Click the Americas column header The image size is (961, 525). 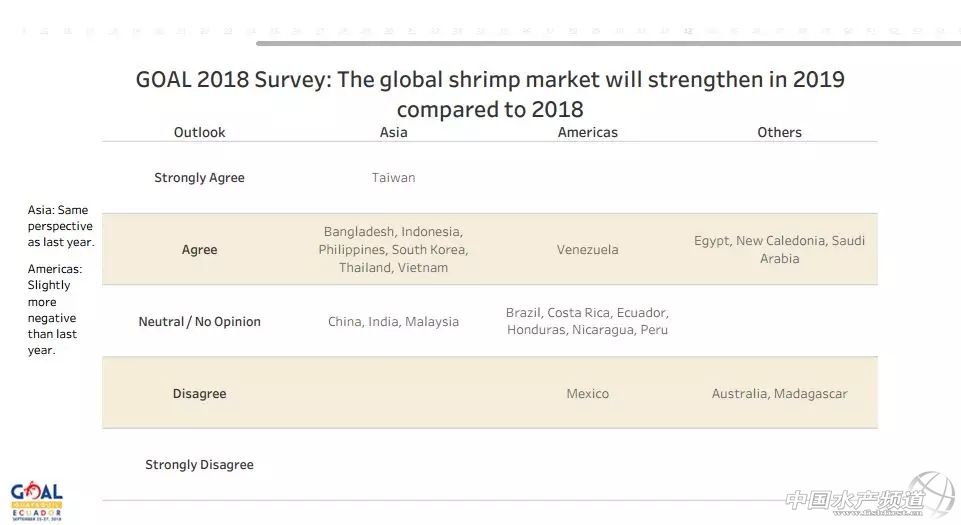click(587, 132)
